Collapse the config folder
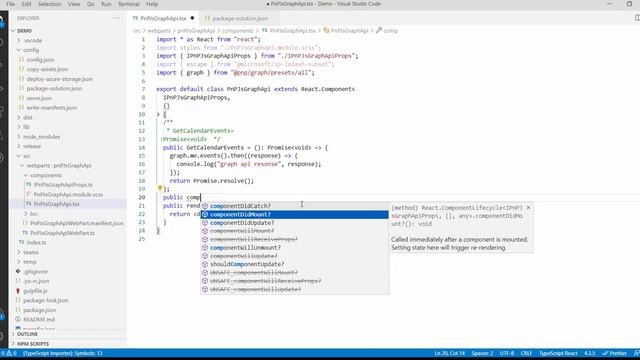The height and width of the screenshot is (360, 640). pos(68,50)
